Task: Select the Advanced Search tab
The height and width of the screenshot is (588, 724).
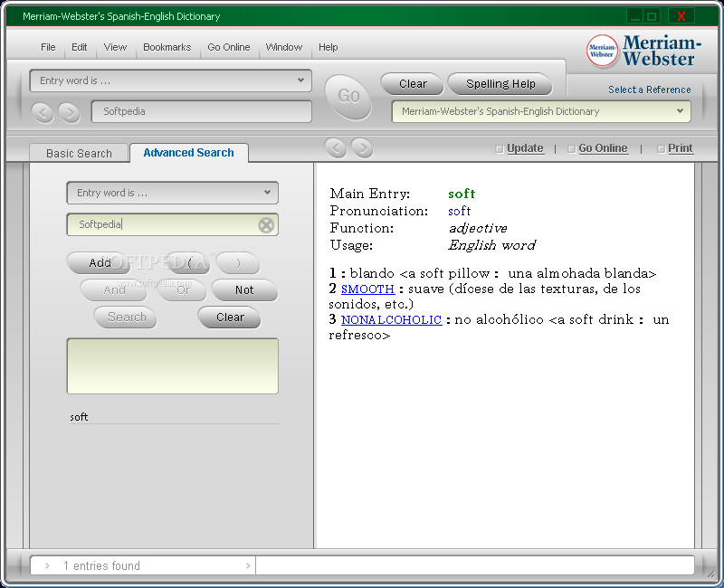Action: click(189, 153)
